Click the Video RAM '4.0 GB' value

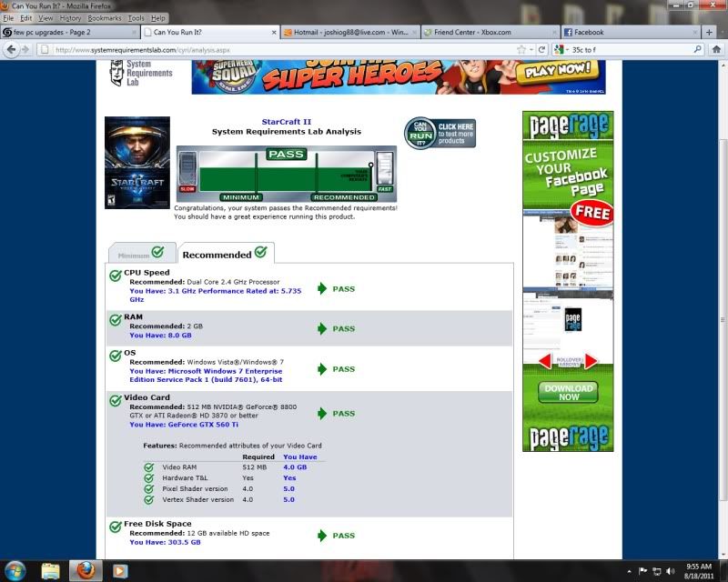295,467
